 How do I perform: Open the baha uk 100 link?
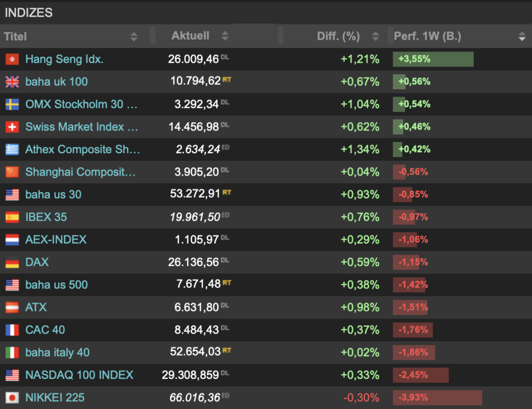coord(57,82)
